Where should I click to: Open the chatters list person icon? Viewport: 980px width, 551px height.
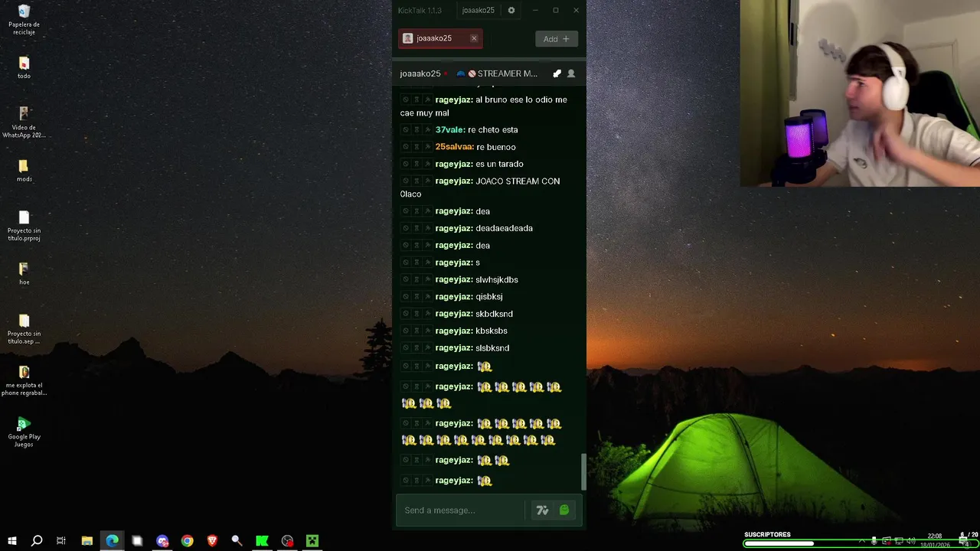[x=570, y=73]
